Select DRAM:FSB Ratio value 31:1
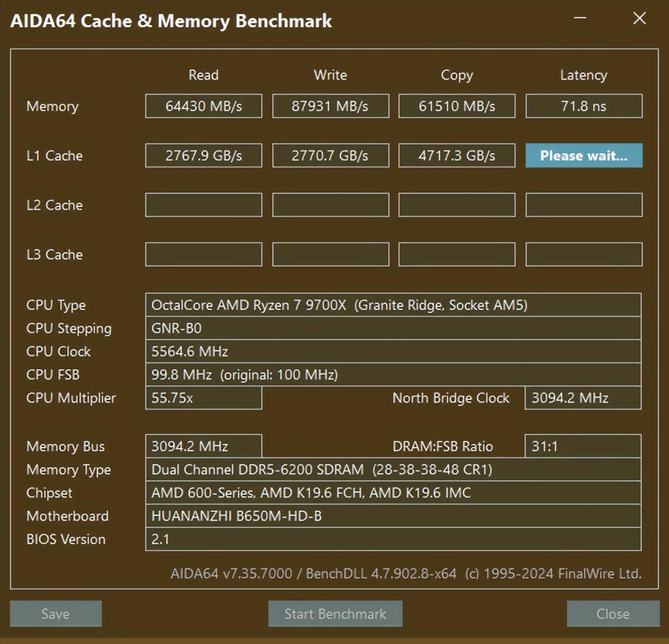The image size is (669, 644). 583,446
